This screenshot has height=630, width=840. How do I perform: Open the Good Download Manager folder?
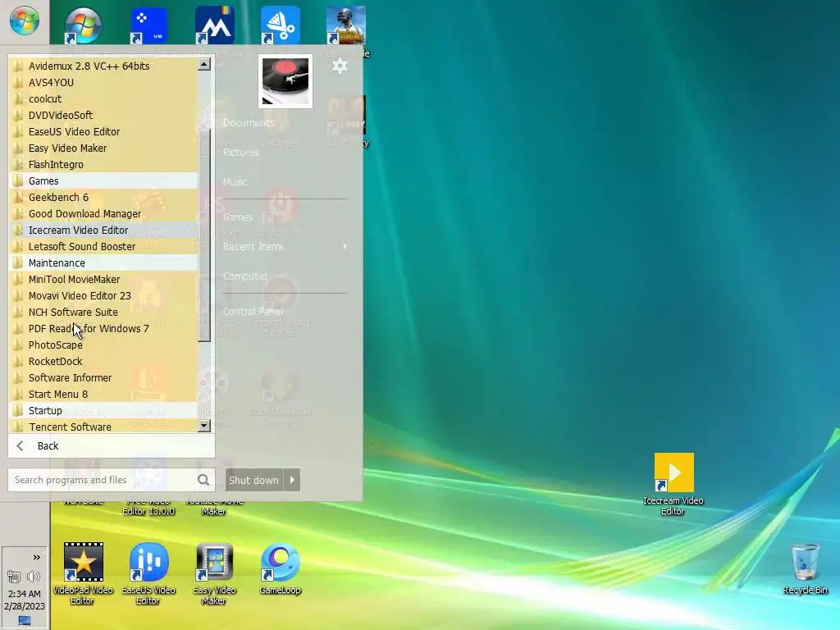coord(103,214)
